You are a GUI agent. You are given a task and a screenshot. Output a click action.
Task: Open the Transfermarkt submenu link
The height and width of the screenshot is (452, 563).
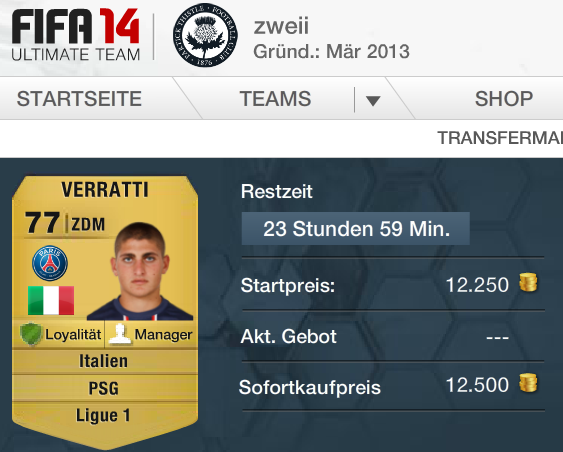point(500,138)
